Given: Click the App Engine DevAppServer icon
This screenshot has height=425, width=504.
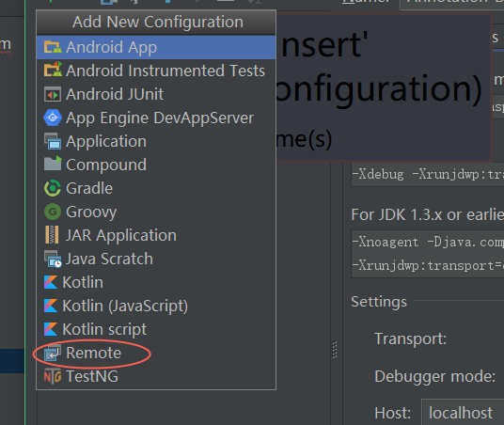Looking at the screenshot, I should (x=53, y=118).
